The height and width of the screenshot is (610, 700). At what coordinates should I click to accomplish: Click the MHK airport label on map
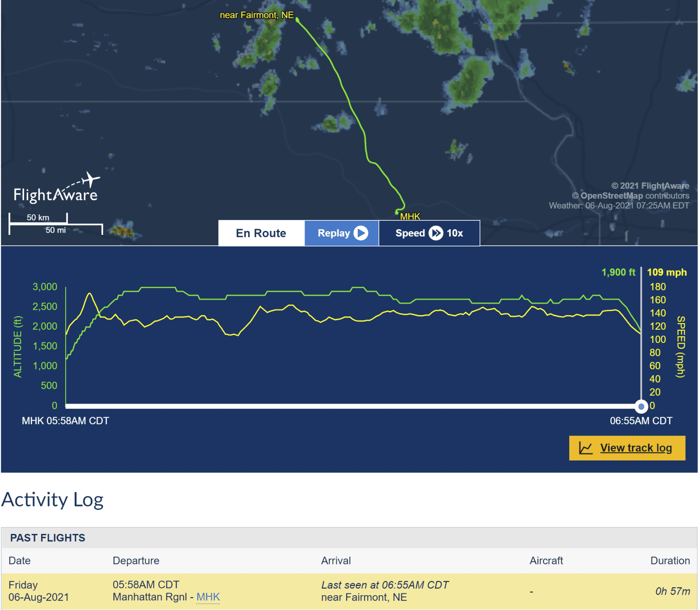coord(410,216)
